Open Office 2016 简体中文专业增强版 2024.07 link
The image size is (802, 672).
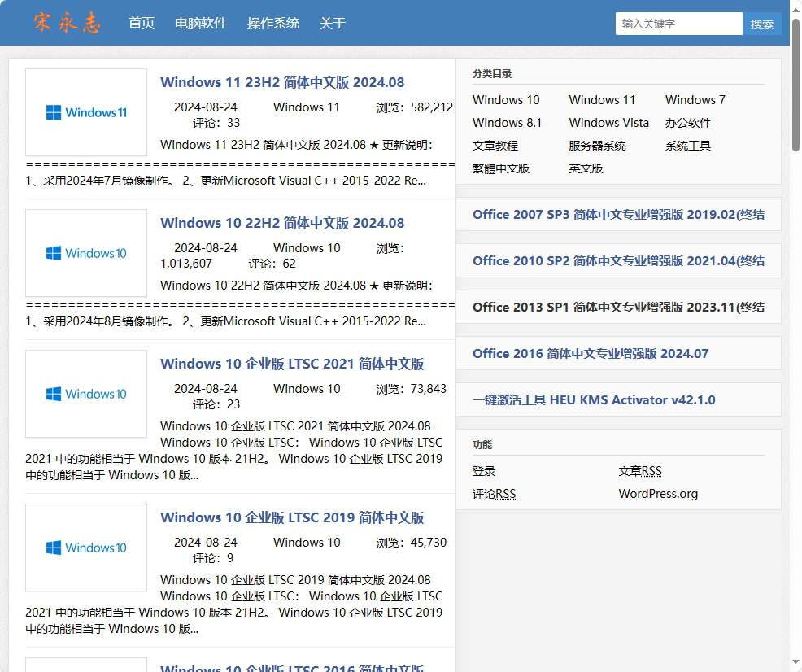[x=591, y=354]
